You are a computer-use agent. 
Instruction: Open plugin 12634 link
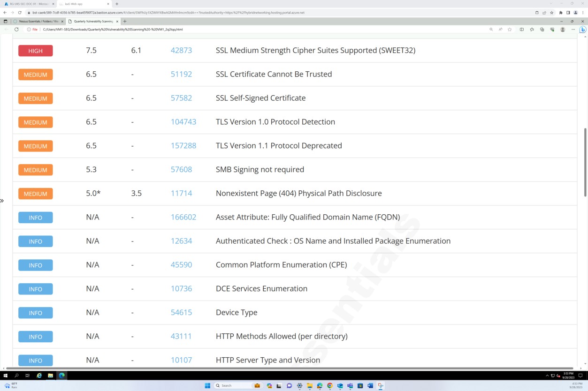coord(181,241)
